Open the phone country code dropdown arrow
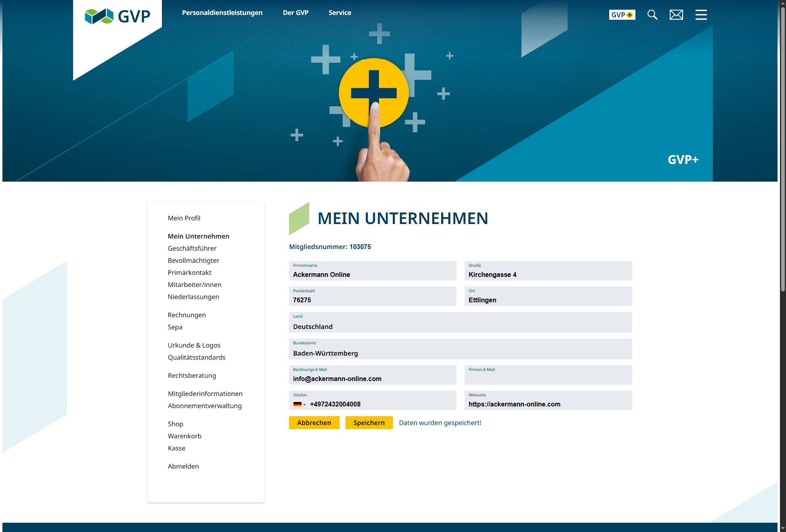The width and height of the screenshot is (786, 532). click(304, 405)
